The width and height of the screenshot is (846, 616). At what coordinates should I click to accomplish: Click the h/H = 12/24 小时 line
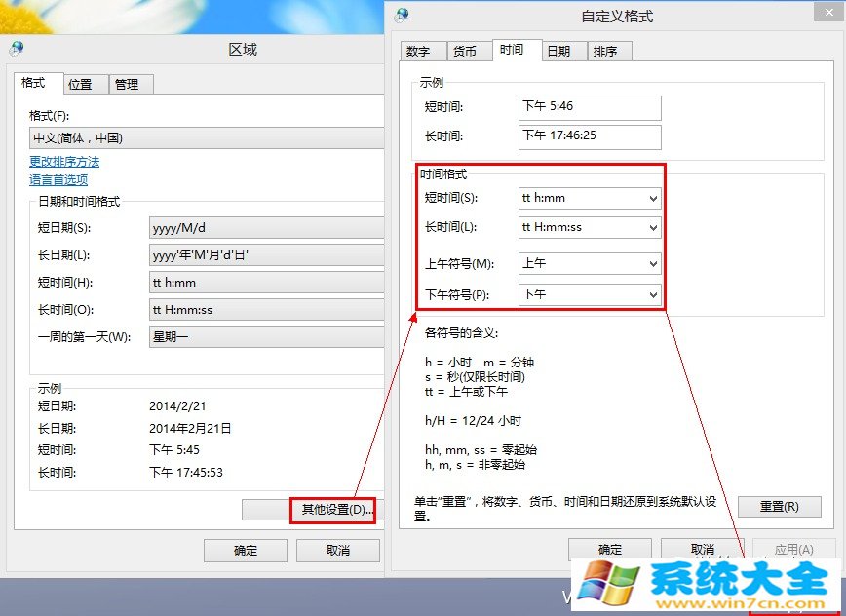point(473,421)
